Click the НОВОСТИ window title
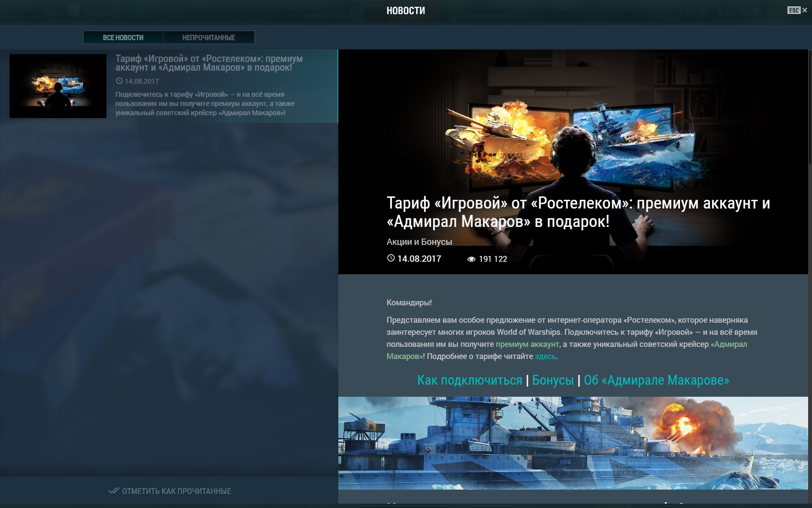Viewport: 812px width, 508px height. [406, 11]
